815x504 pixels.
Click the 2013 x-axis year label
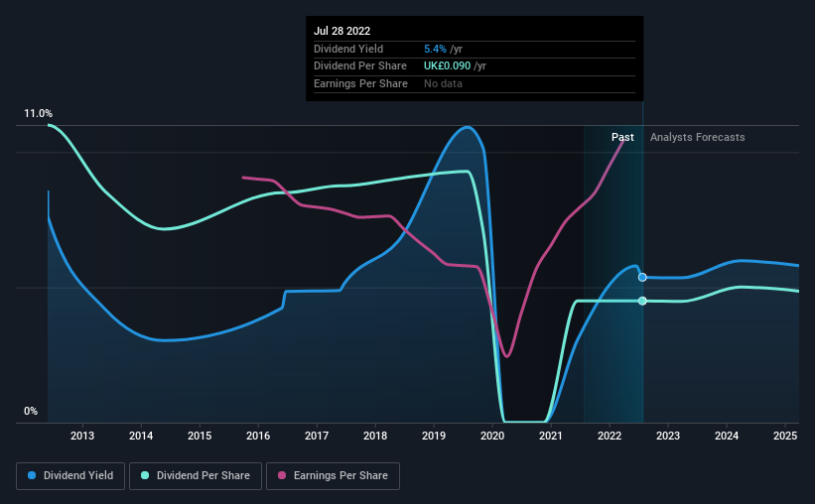(x=82, y=436)
